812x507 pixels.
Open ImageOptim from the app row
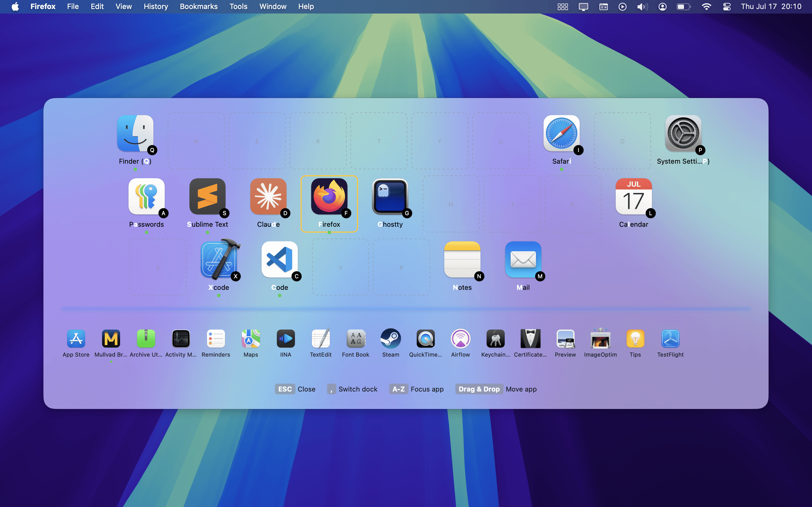[600, 339]
